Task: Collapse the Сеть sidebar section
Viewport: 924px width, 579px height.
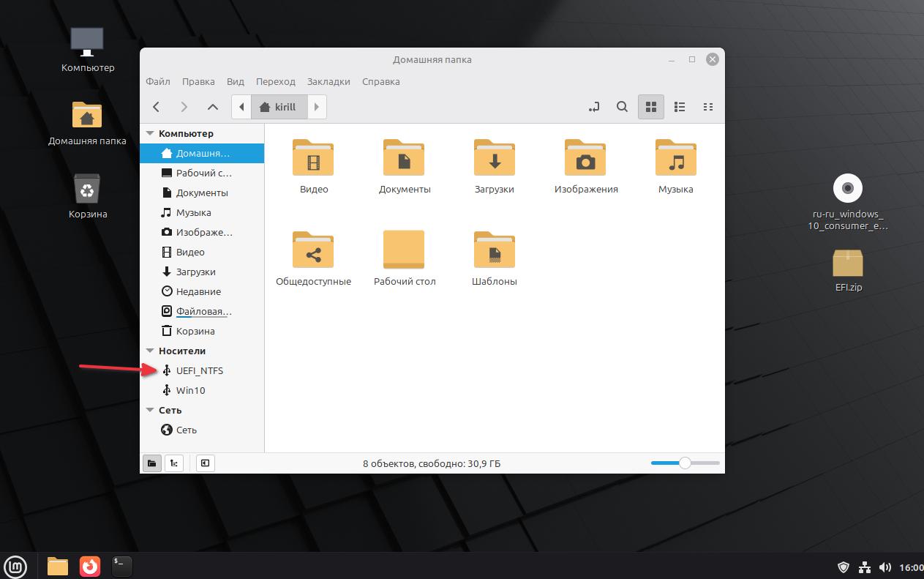Action: (151, 411)
